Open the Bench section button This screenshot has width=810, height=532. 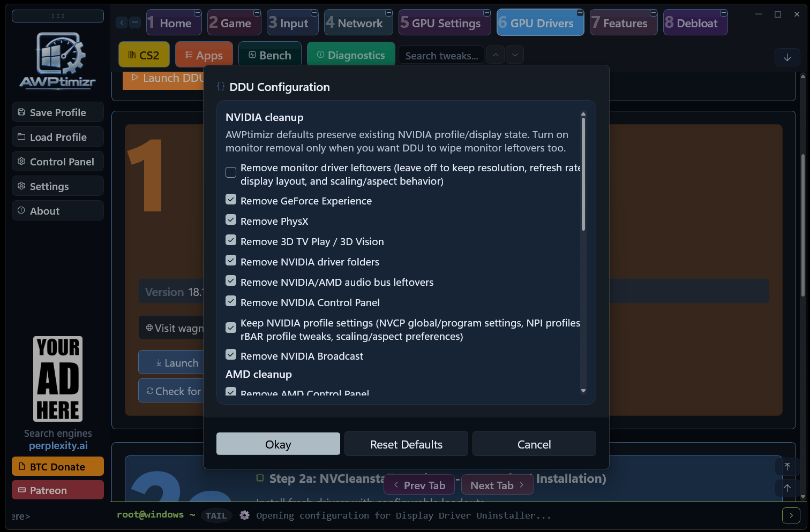270,55
